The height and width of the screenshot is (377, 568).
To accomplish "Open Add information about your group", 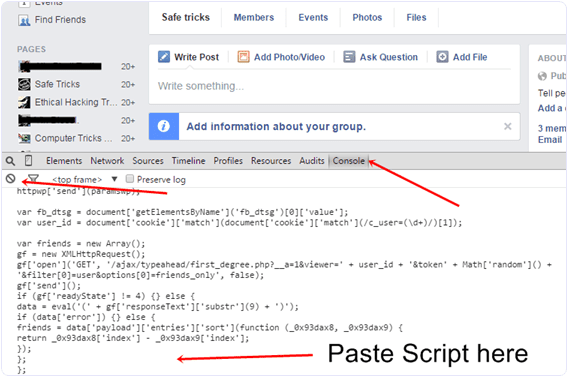I will pos(276,126).
